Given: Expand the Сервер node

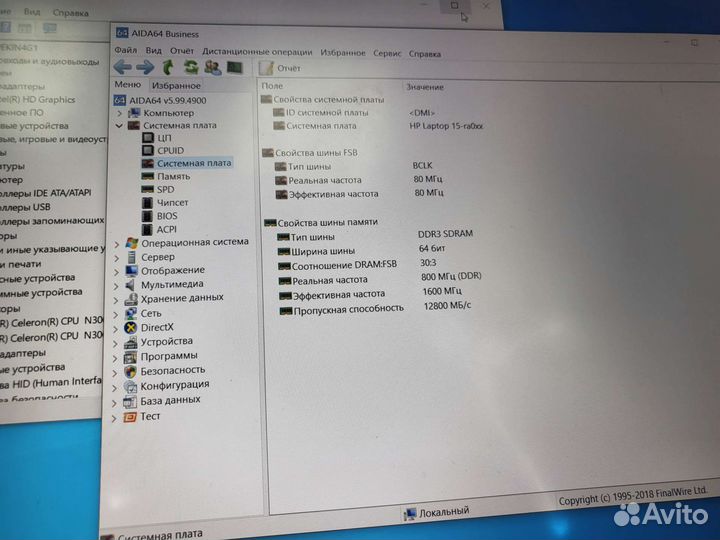Looking at the screenshot, I should pos(117,258).
